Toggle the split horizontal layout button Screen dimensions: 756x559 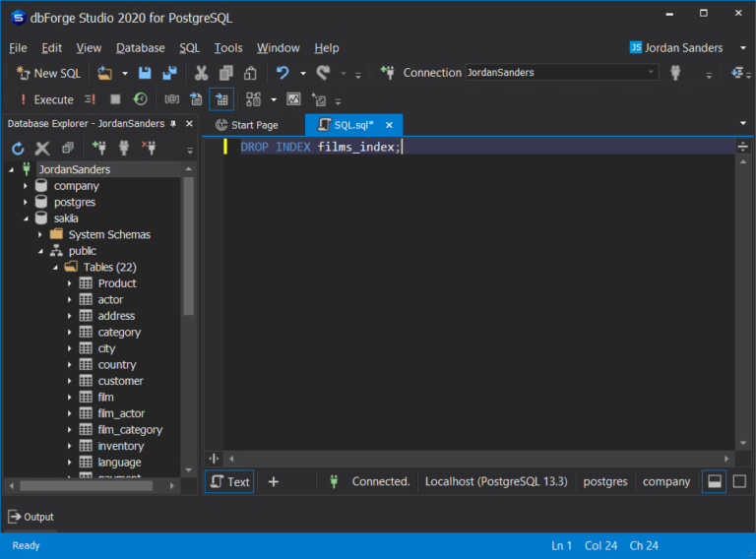(x=716, y=481)
